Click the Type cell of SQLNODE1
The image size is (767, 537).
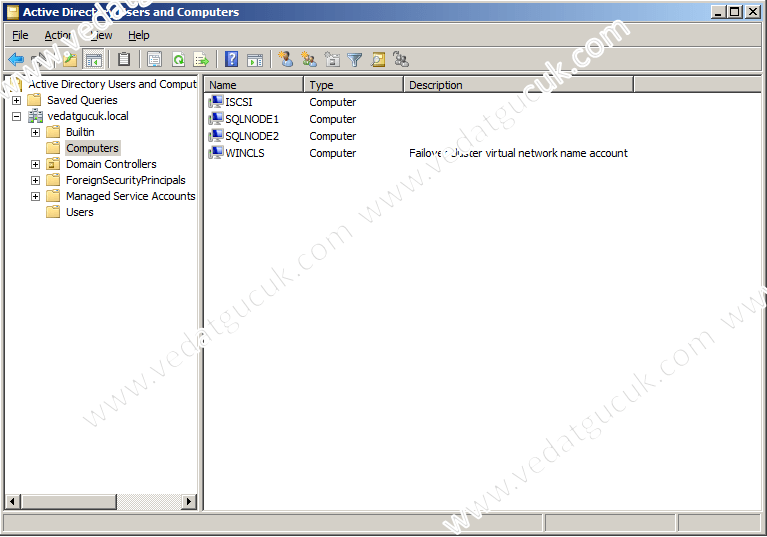coord(333,119)
